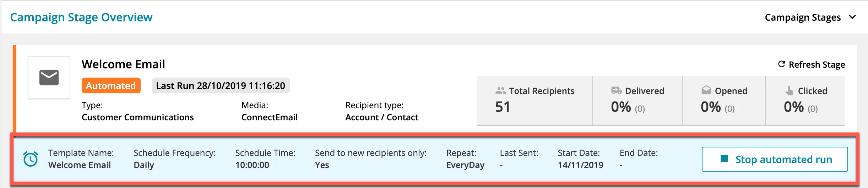Stop automated run button
The height and width of the screenshot is (188, 868).
775,159
